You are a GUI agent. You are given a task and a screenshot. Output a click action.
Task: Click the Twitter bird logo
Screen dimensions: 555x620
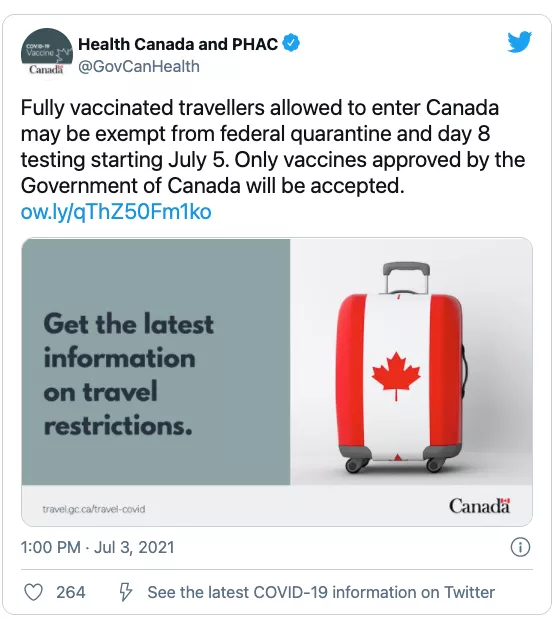(519, 42)
